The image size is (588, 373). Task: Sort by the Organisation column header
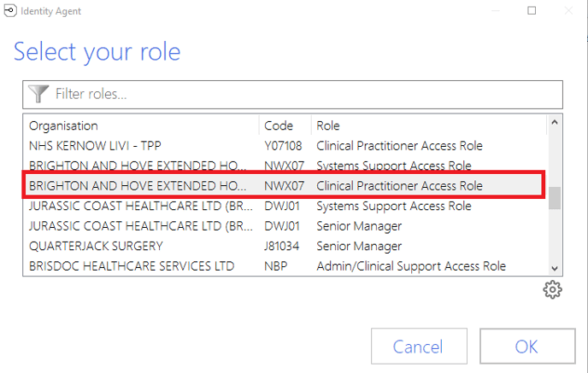pyautogui.click(x=141, y=125)
